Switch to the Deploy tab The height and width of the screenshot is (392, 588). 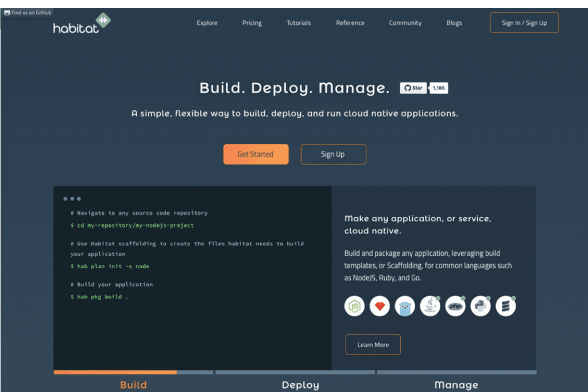pyautogui.click(x=300, y=385)
